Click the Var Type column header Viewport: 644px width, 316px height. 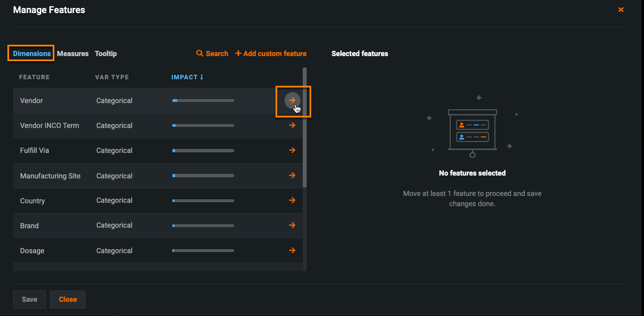[112, 77]
